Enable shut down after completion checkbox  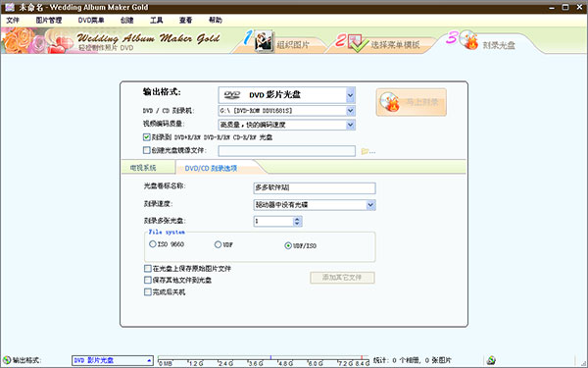148,291
